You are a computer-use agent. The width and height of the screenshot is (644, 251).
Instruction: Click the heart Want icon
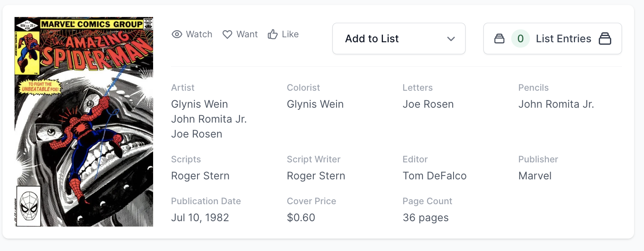[x=227, y=34]
